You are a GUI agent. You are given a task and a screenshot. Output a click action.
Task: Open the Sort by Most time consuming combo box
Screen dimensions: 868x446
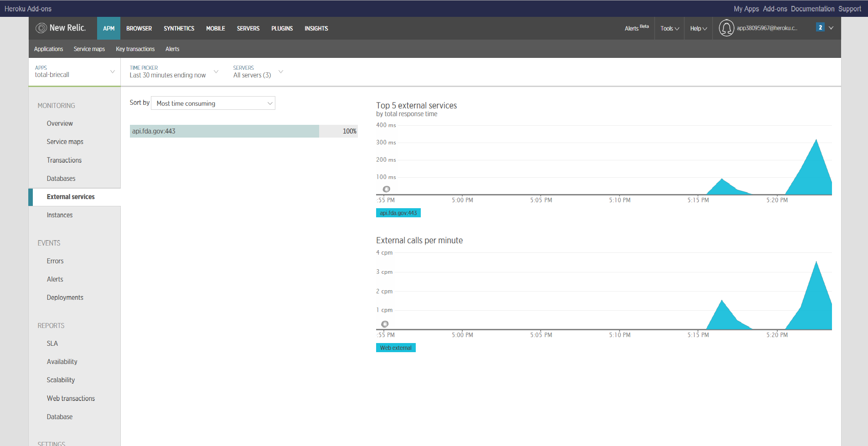pyautogui.click(x=213, y=103)
